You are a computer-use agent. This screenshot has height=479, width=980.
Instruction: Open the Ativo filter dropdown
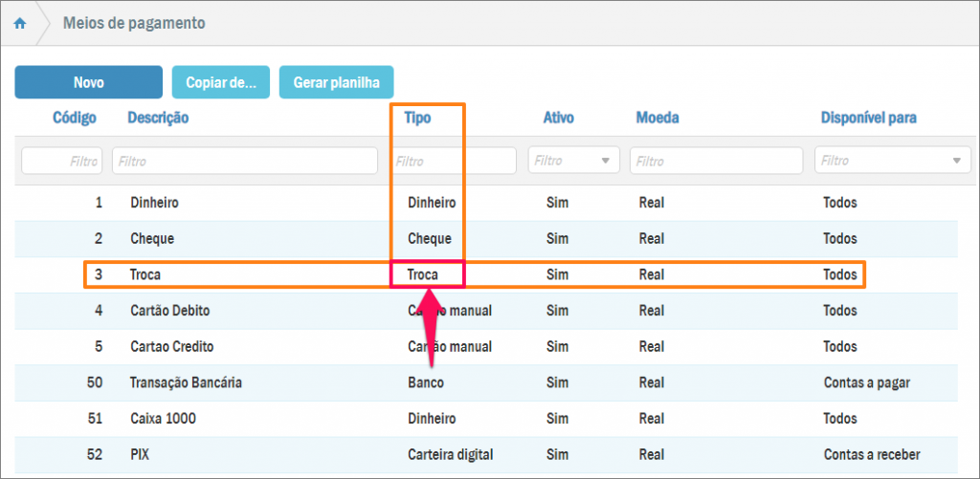tap(573, 161)
